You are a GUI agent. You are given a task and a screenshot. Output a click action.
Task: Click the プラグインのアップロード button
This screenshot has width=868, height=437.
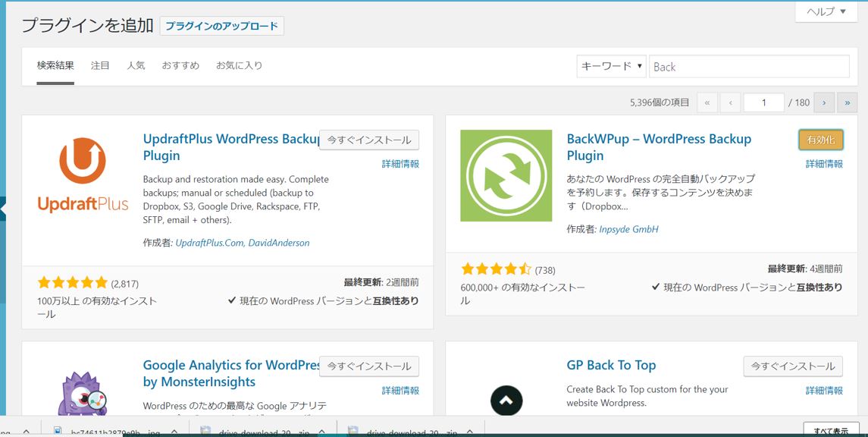pyautogui.click(x=222, y=26)
